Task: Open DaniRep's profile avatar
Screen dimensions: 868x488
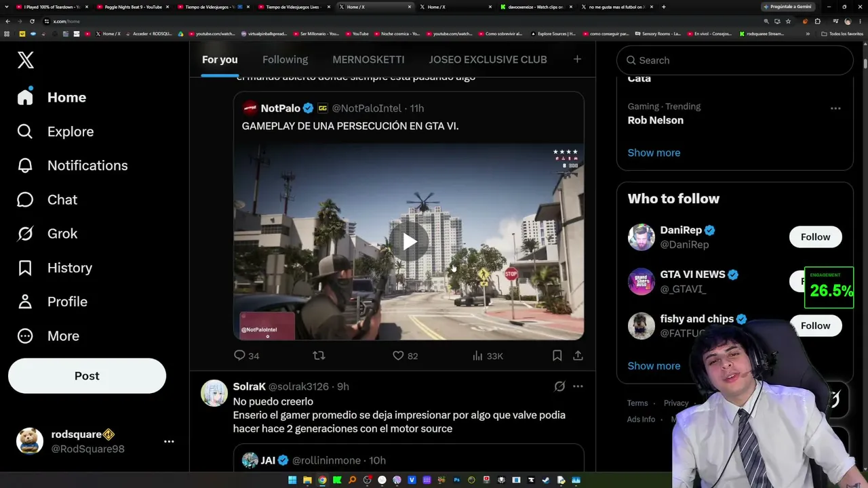Action: (641, 237)
